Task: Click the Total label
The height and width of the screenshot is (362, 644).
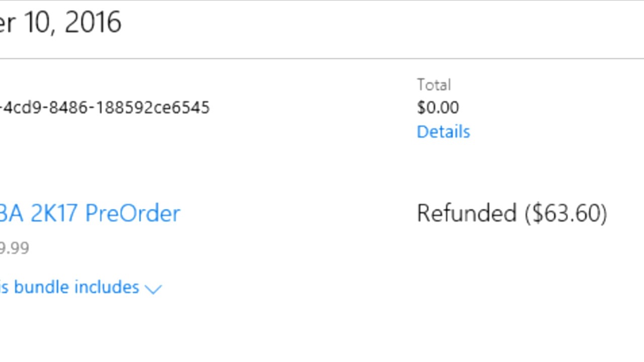Action: tap(434, 85)
